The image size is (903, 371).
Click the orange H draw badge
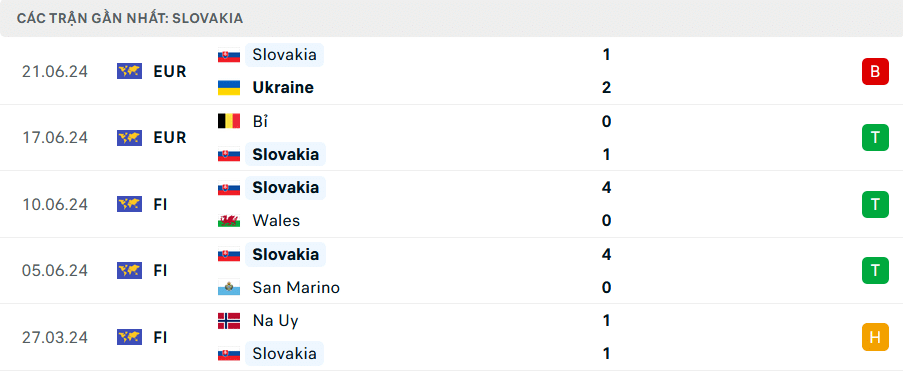[x=875, y=337]
